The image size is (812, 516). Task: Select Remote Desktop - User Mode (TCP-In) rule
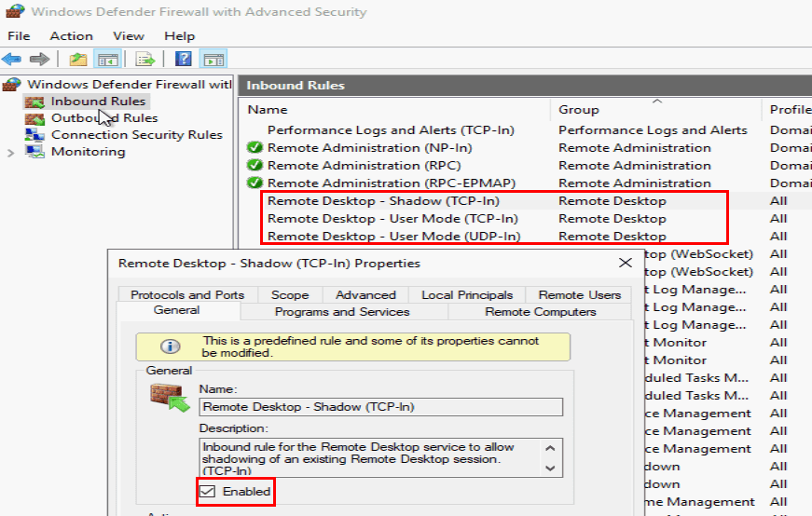(392, 218)
